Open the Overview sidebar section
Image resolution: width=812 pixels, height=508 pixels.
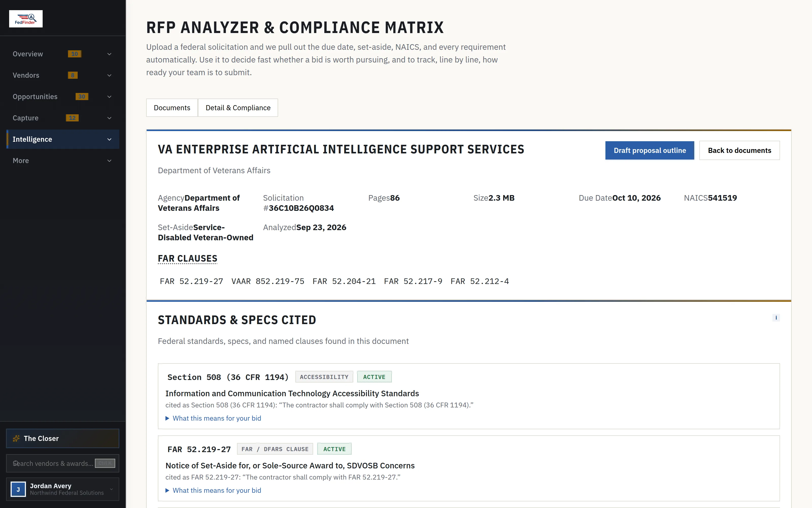point(63,54)
